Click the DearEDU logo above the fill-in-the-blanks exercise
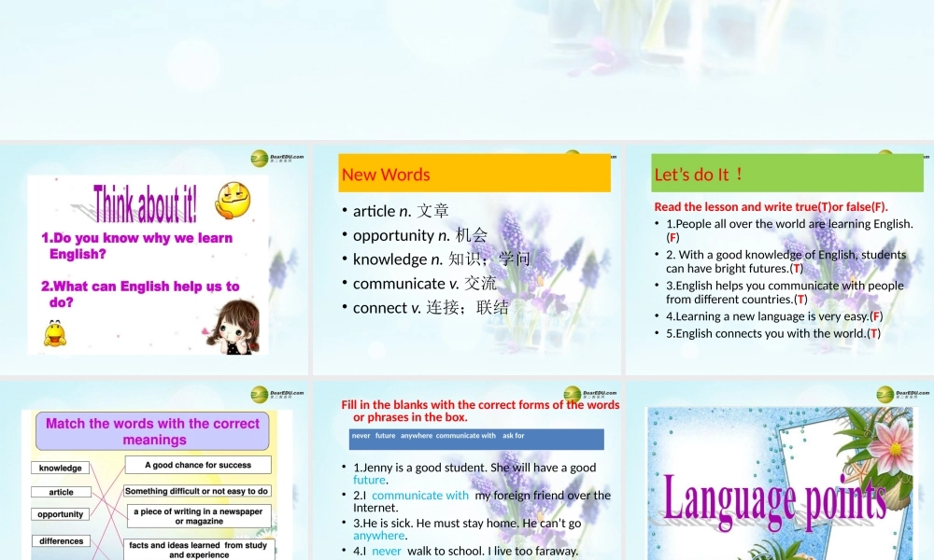Screen dimensions: 934x560 [x=573, y=396]
